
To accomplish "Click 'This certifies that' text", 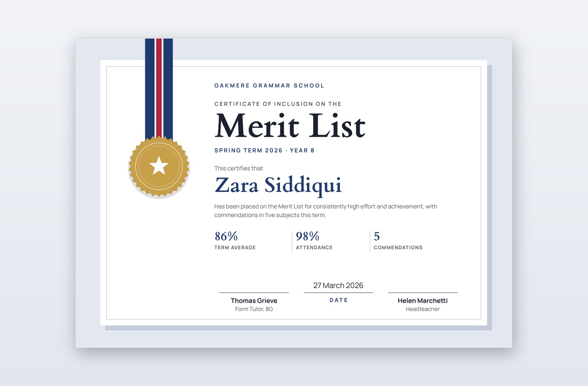I will click(x=239, y=168).
